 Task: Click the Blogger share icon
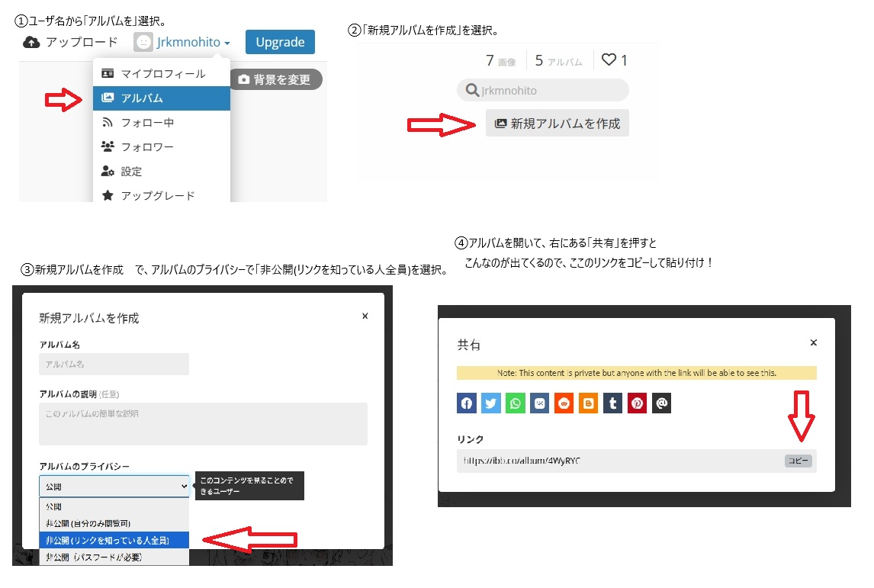pos(588,403)
